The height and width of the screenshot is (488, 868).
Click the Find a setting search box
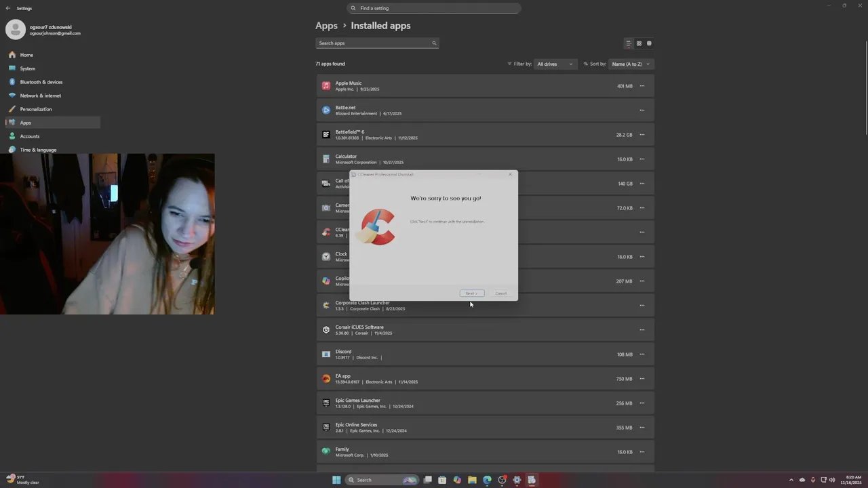[434, 8]
